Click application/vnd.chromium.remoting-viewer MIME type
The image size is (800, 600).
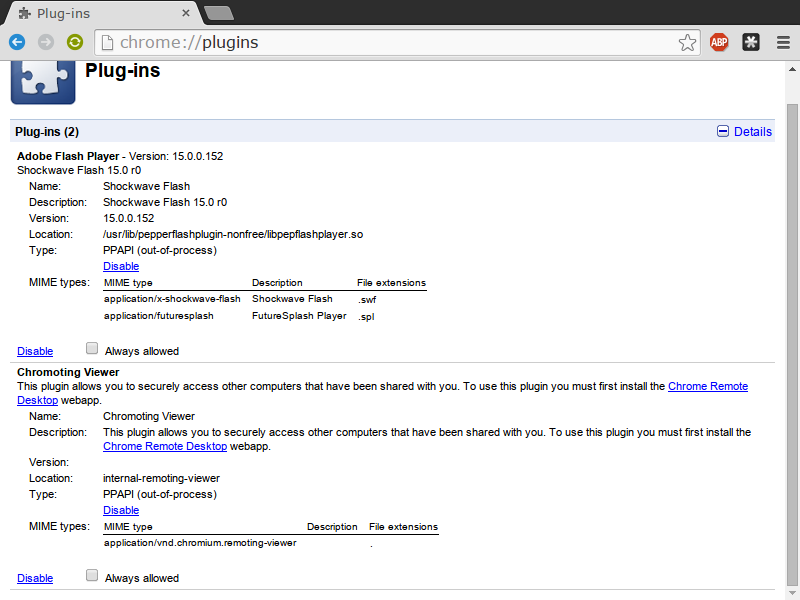(x=200, y=543)
